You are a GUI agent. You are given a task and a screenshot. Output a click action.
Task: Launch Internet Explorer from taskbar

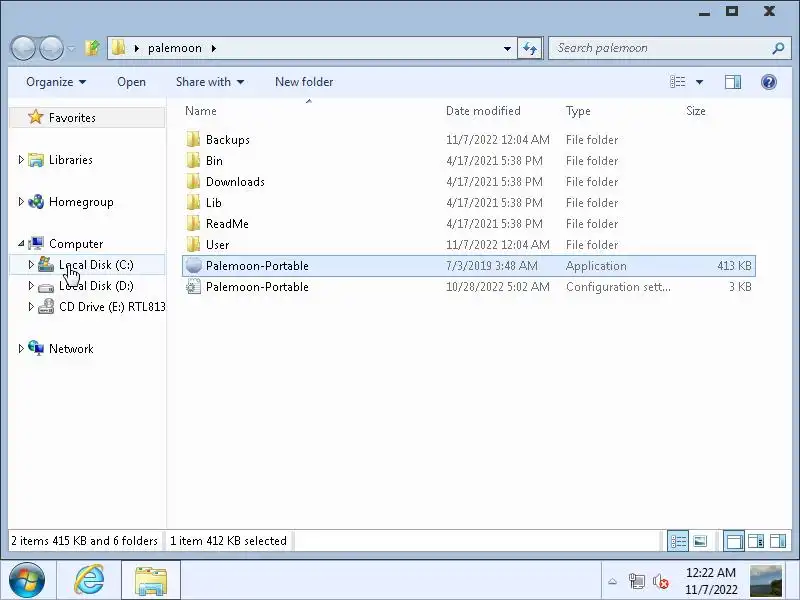(x=89, y=580)
